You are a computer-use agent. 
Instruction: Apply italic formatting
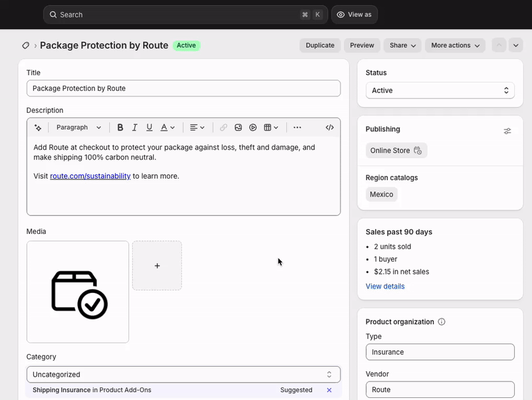134,127
